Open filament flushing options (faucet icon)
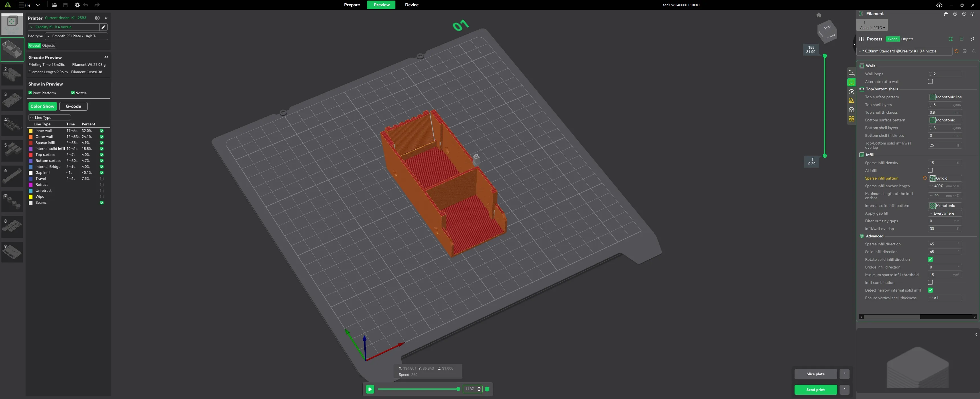Screen dimensions: 980x399 coord(946,14)
